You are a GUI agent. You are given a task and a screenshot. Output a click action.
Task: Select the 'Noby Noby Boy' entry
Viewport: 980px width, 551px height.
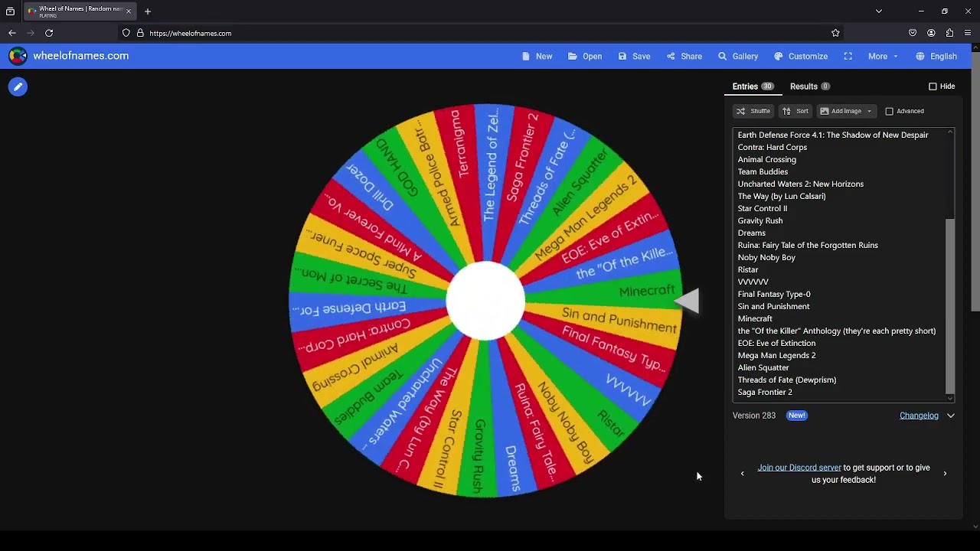[766, 257]
